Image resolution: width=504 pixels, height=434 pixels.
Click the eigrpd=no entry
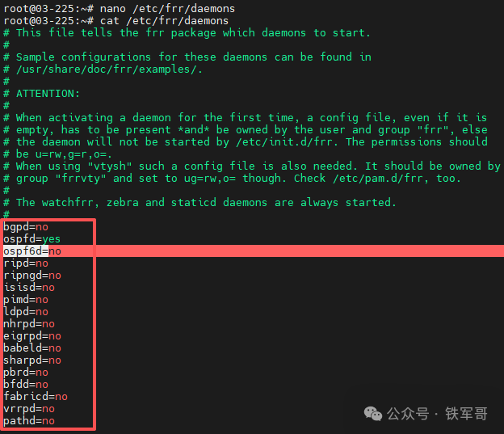32,336
